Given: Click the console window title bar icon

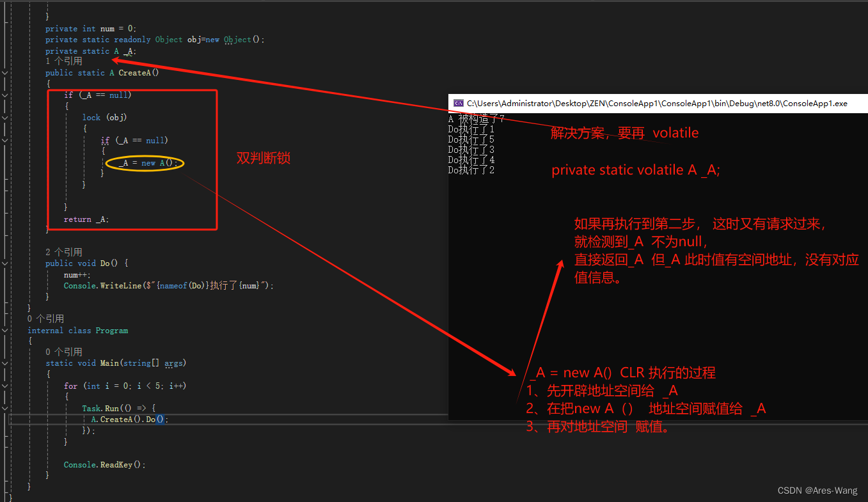Looking at the screenshot, I should [458, 103].
